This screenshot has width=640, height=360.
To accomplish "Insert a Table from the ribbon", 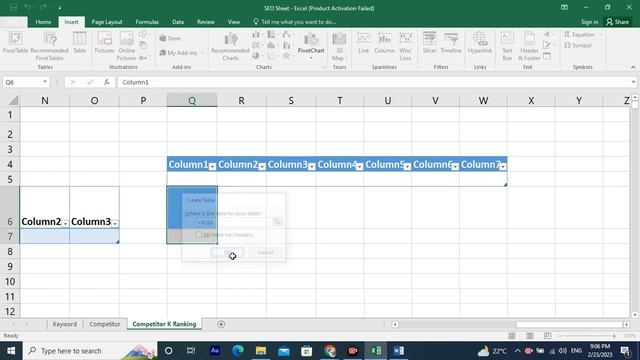I will [79, 42].
